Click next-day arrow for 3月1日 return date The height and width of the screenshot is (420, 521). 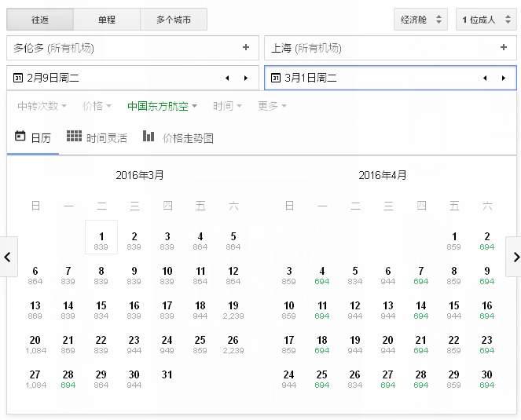[503, 78]
